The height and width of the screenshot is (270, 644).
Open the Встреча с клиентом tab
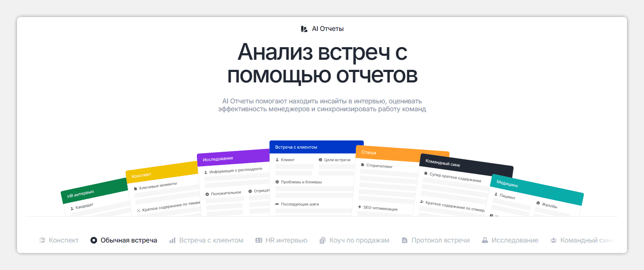click(206, 240)
